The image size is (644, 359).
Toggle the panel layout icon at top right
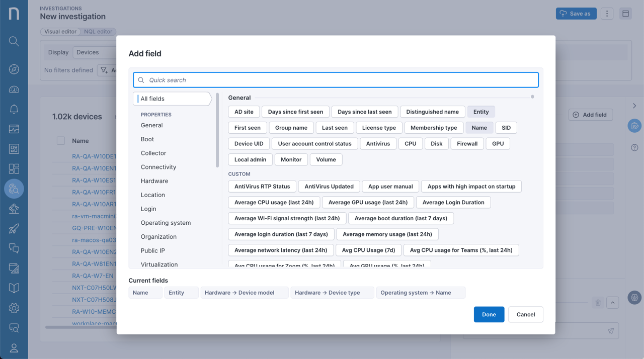[x=625, y=14]
